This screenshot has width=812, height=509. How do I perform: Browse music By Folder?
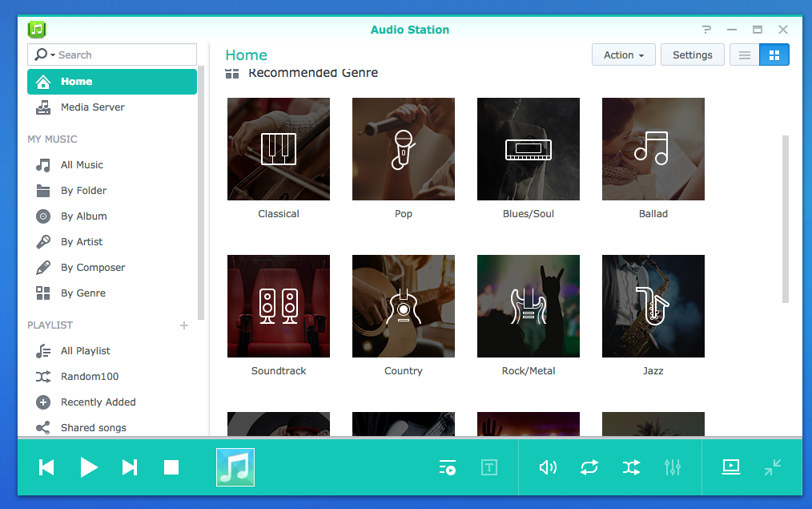(x=112, y=191)
